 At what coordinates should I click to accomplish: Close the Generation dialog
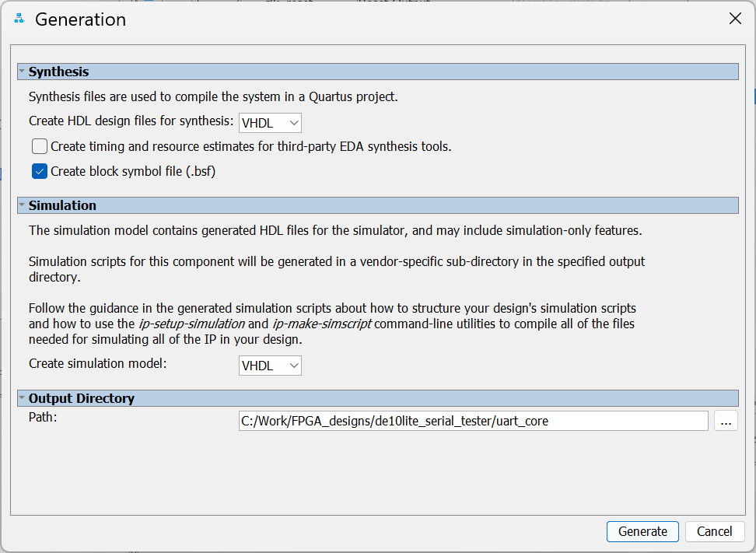tap(735, 19)
